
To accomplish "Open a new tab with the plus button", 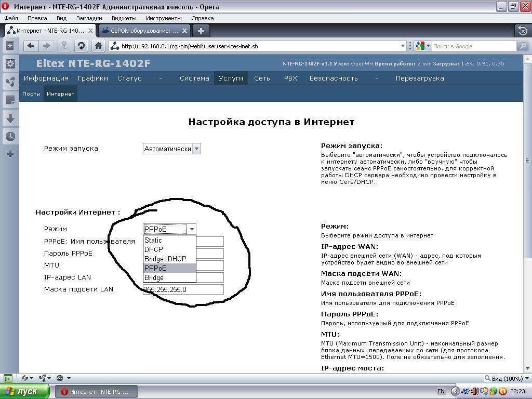I will (x=201, y=31).
